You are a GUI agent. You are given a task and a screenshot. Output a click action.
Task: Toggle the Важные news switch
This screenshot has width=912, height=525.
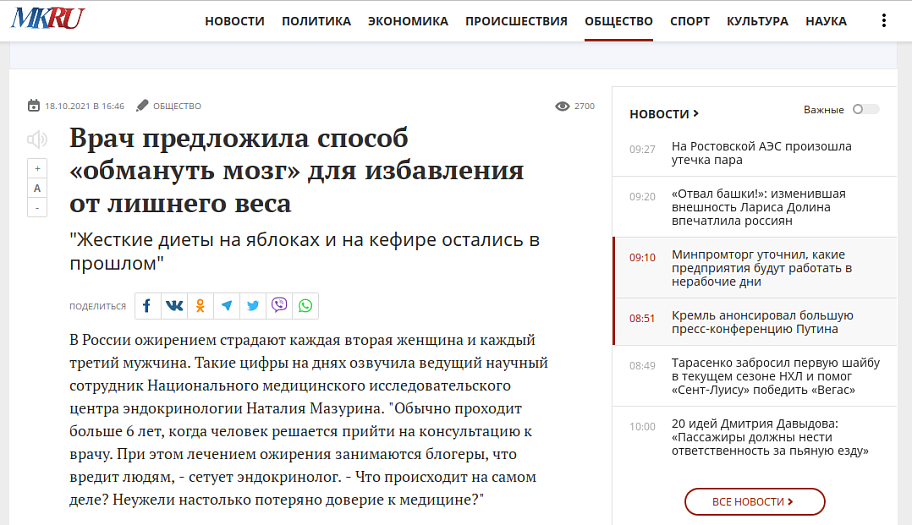point(865,109)
